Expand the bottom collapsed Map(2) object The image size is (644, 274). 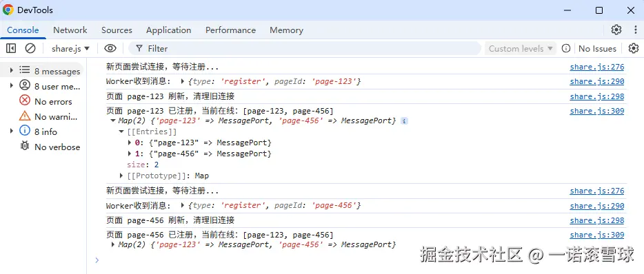[x=113, y=244]
